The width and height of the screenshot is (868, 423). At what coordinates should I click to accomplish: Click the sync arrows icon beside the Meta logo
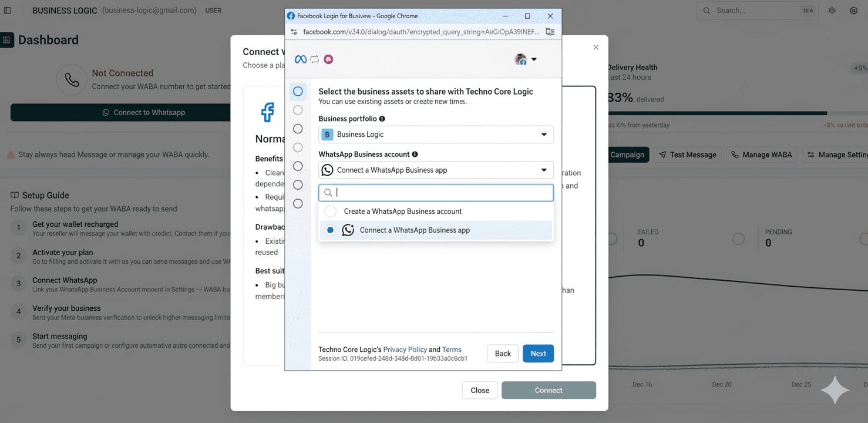(315, 59)
